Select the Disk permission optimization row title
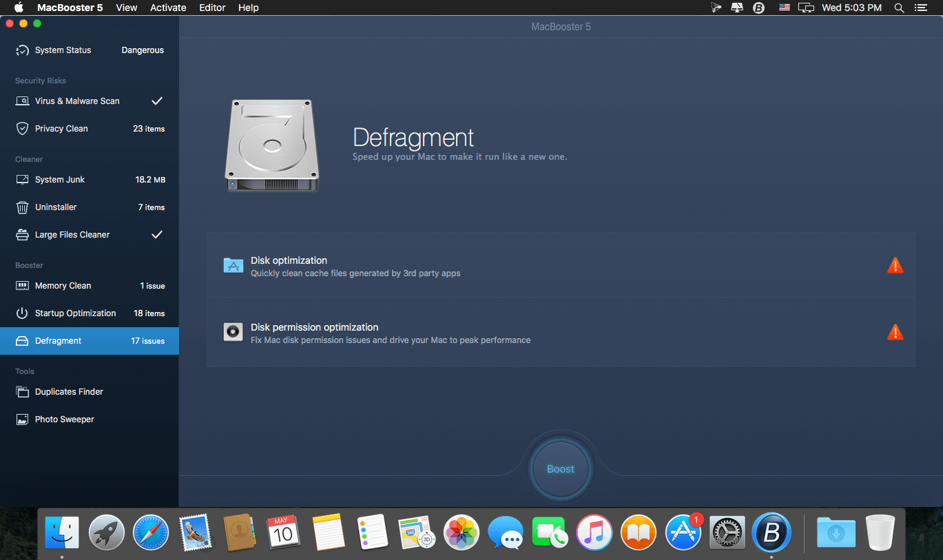The width and height of the screenshot is (943, 560). point(315,327)
